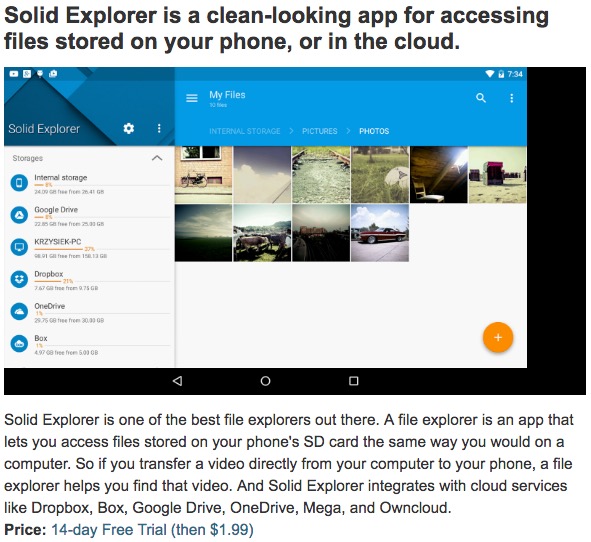This screenshot has width=591, height=542.
Task: Go to INTERNAL STORAGE breadcrumb
Action: tap(245, 131)
